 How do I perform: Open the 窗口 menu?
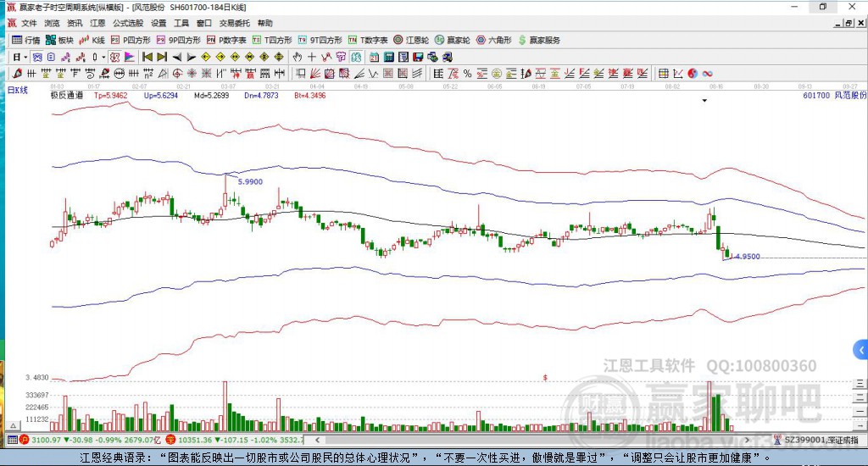coord(204,23)
